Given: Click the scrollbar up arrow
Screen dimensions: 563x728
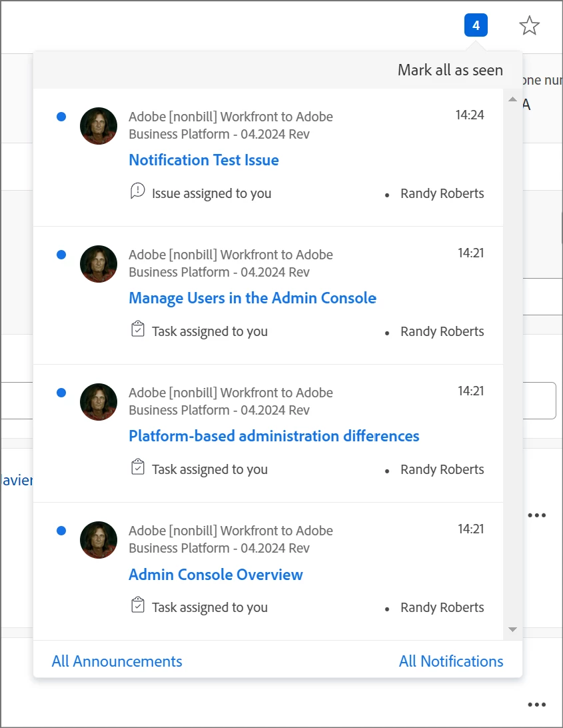Looking at the screenshot, I should [512, 99].
